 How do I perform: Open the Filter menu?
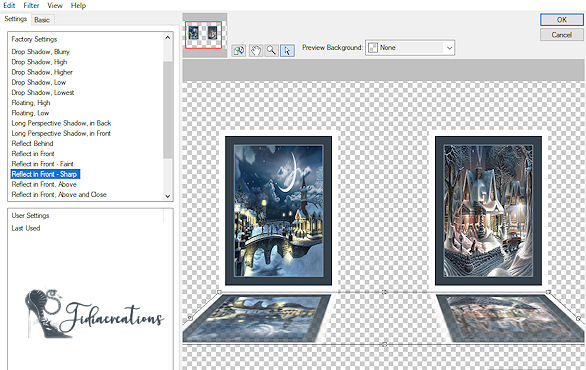pos(31,5)
